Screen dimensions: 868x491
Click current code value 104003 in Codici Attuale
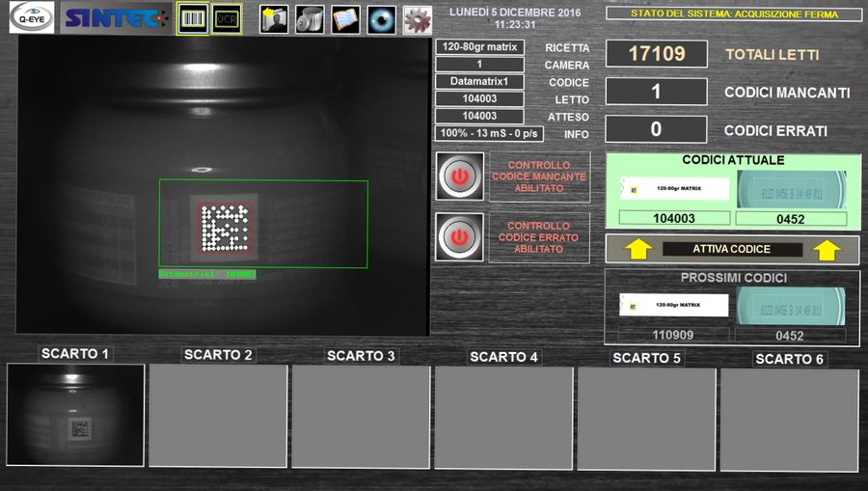(x=674, y=218)
